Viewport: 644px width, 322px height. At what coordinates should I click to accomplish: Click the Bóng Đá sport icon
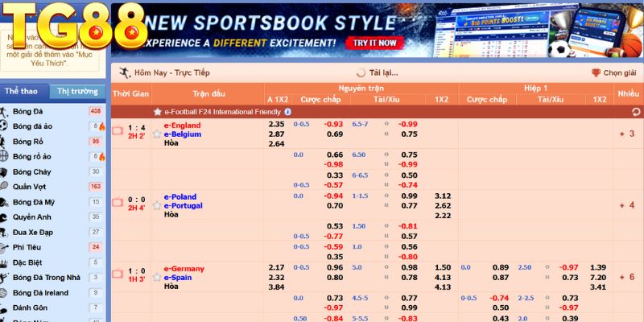coord(4,112)
